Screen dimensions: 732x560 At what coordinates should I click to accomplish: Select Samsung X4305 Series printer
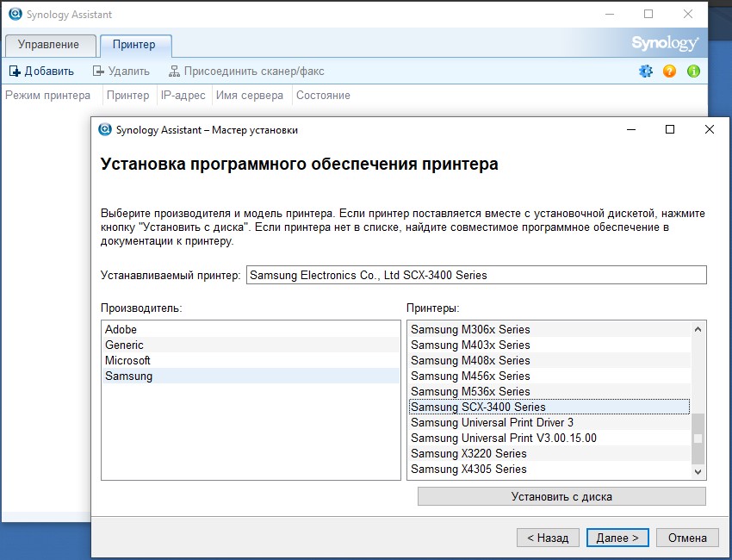[x=549, y=469]
